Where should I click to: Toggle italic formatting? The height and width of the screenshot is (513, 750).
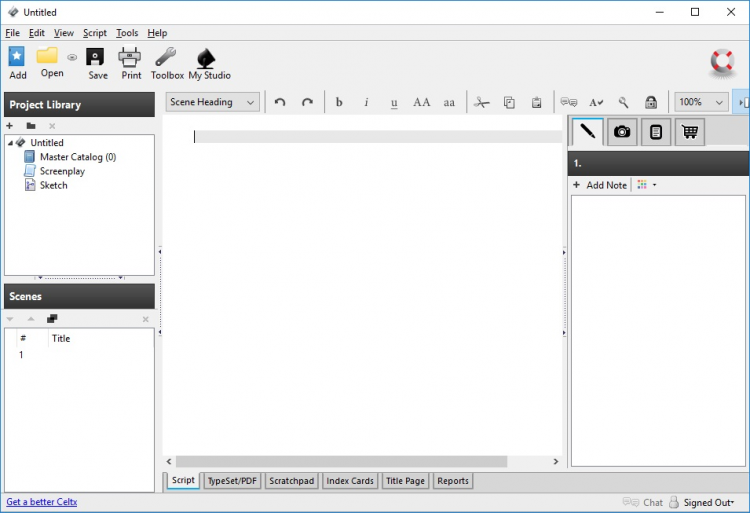coord(366,102)
